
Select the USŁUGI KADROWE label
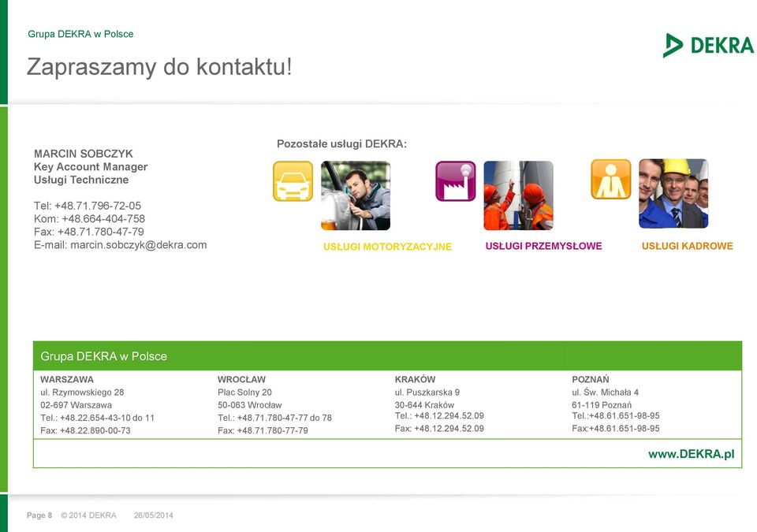[687, 246]
